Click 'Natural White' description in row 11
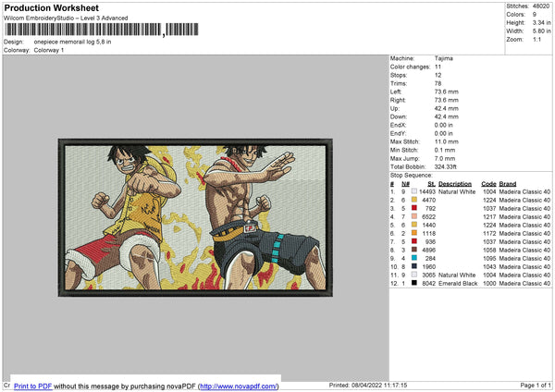The height and width of the screenshot is (392, 555). tap(457, 276)
